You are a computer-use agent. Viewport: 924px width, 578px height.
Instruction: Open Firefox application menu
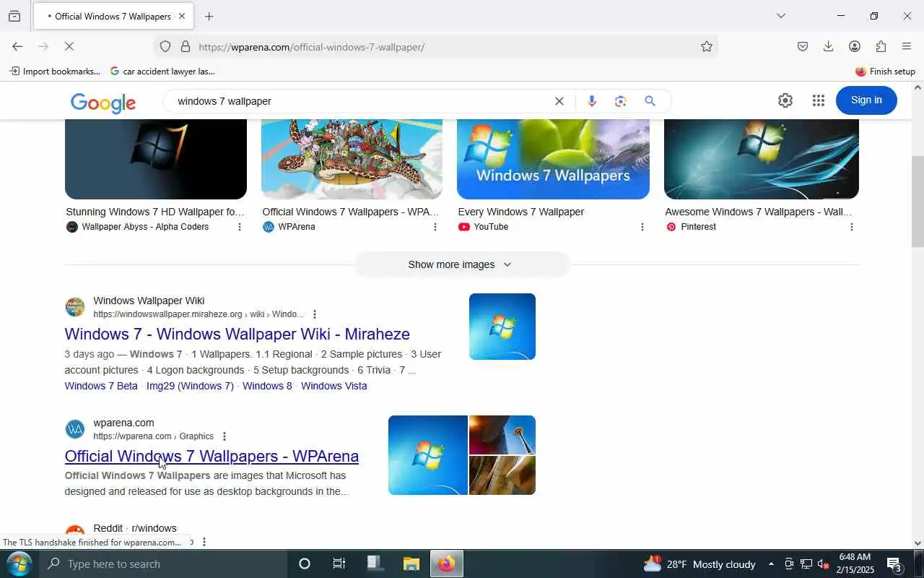[x=907, y=47]
